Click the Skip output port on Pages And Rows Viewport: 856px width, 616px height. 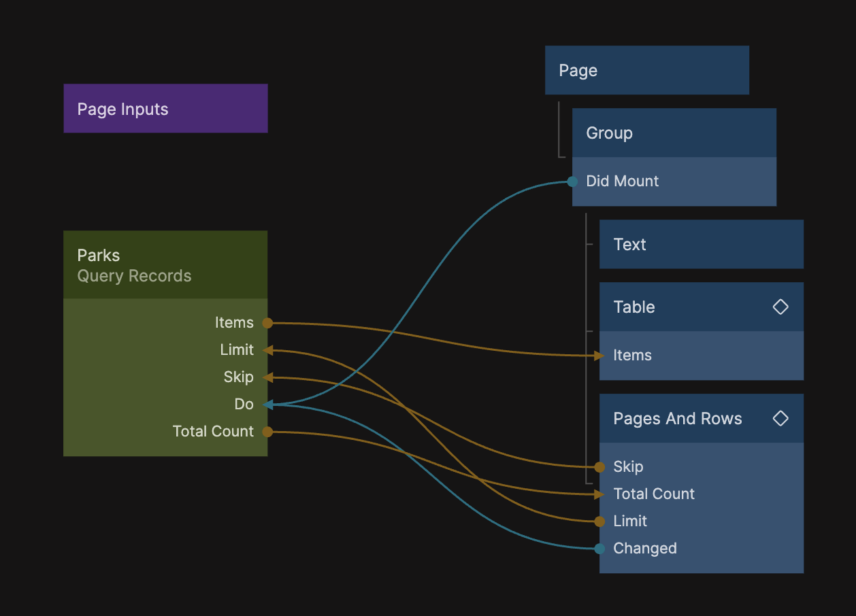click(599, 467)
